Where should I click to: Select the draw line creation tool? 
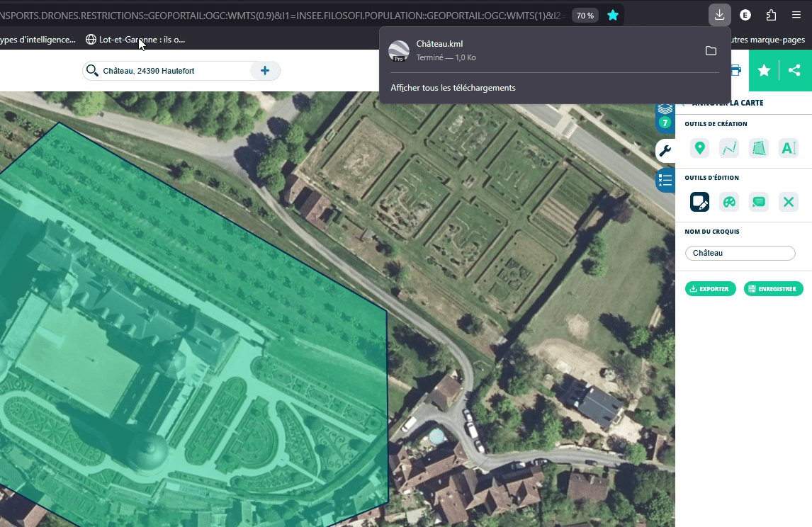(x=729, y=148)
